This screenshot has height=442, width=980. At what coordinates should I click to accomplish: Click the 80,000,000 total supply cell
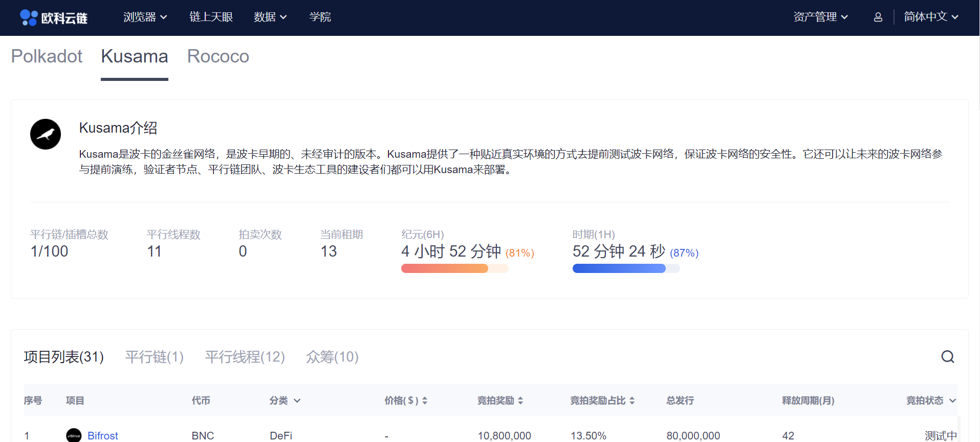(693, 435)
